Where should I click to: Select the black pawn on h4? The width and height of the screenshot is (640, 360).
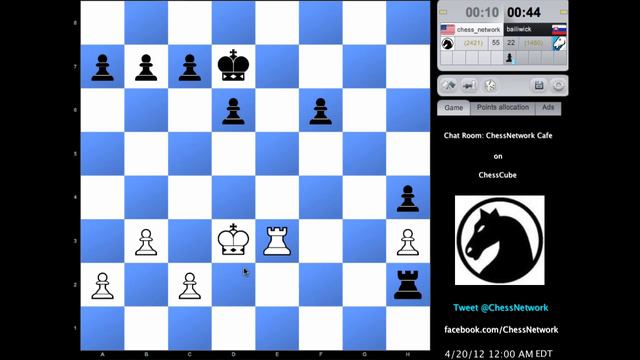(408, 198)
